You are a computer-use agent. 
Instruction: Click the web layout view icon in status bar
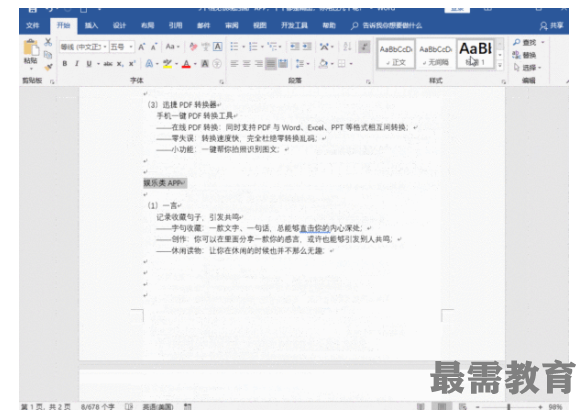462,407
